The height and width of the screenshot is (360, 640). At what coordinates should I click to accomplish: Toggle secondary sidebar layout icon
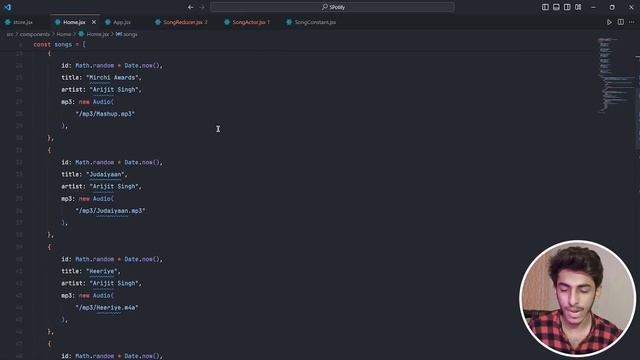click(567, 7)
